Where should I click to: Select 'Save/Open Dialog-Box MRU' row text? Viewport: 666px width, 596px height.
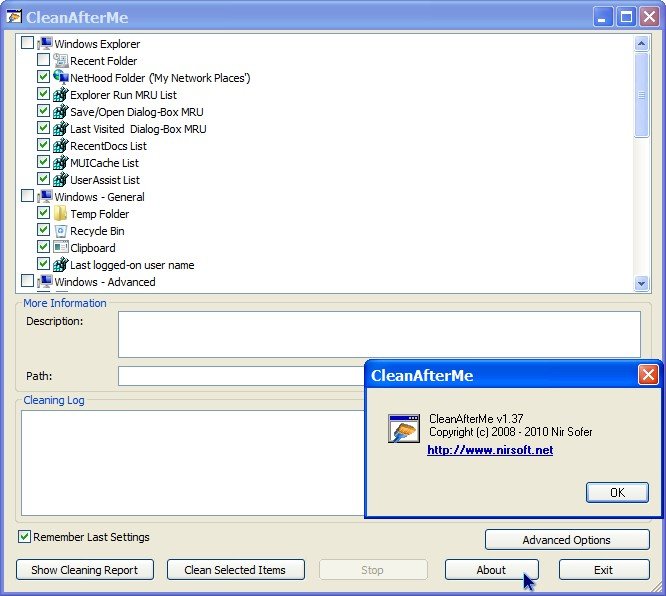[x=137, y=112]
